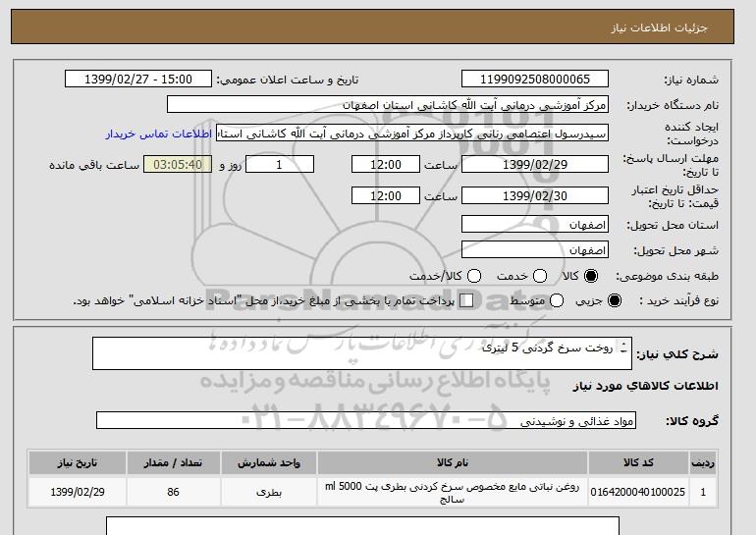Click the request creator name field
The width and height of the screenshot is (756, 535).
coord(412,134)
